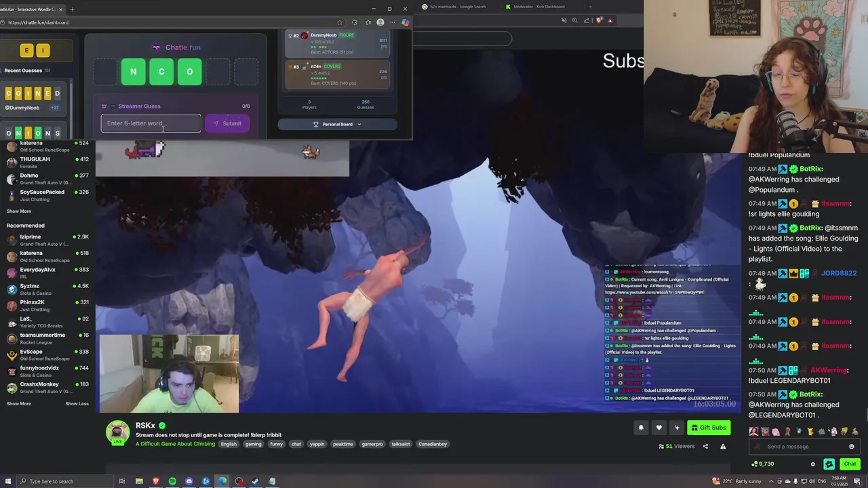Open CrashxMonkey Grand Theft Auto channel

(x=47, y=388)
